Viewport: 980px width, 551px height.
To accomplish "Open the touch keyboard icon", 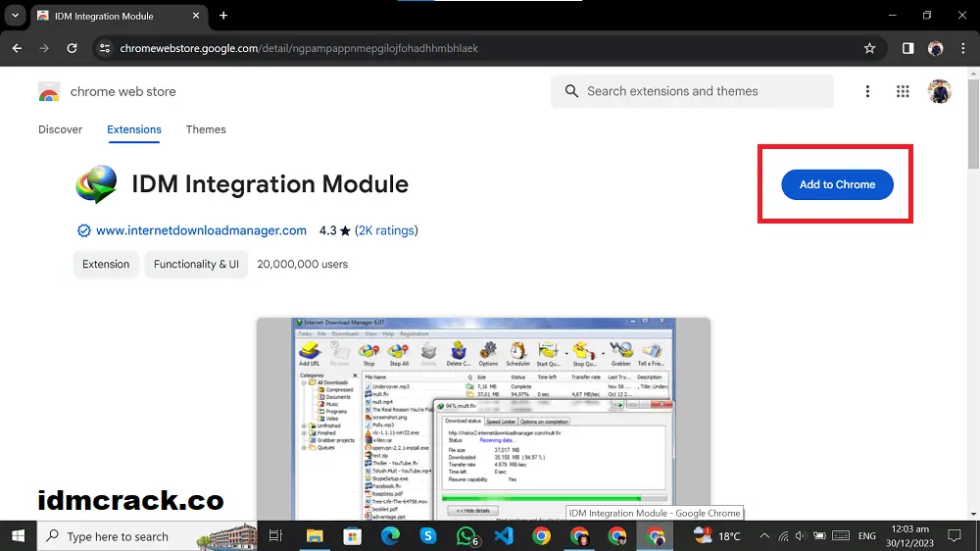I will [841, 536].
